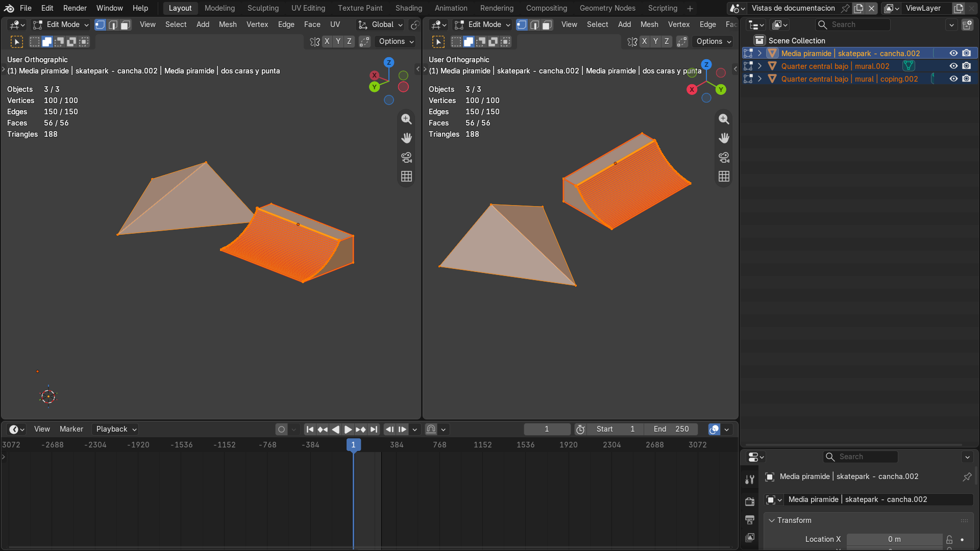Screen dimensions: 980x551
Task: Select vertex select mode in left viewport
Action: pyautogui.click(x=100, y=24)
